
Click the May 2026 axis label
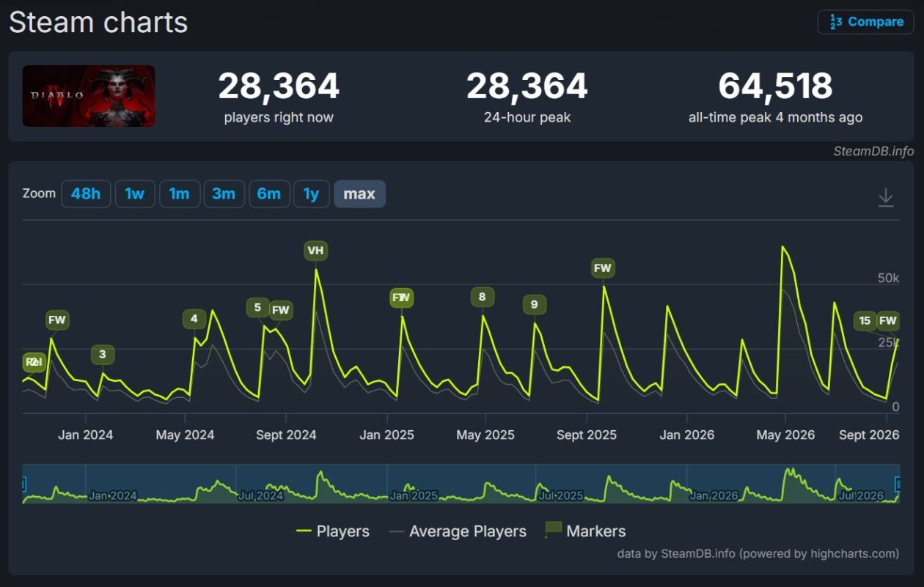(x=785, y=435)
